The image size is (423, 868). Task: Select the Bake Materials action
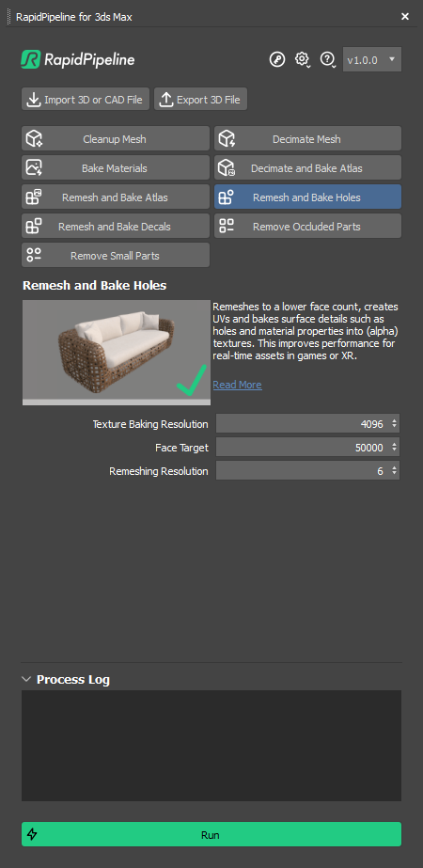pos(116,167)
